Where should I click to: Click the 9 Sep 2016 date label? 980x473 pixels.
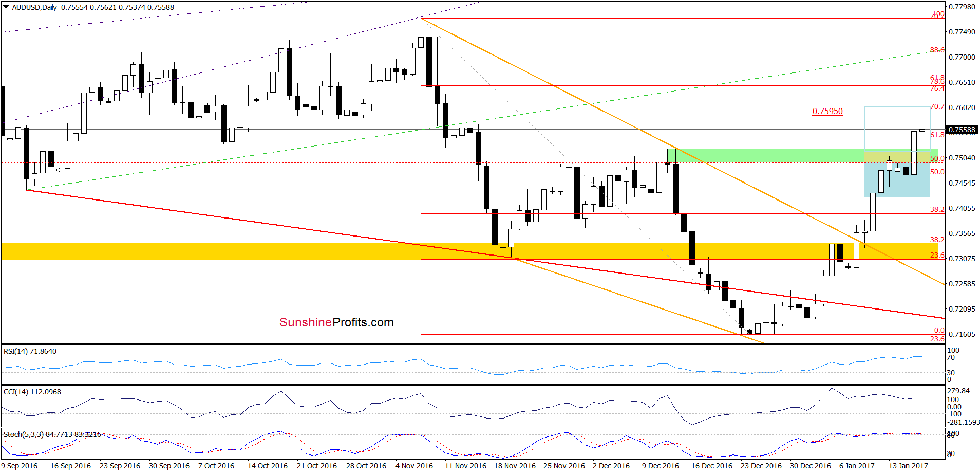(19, 466)
